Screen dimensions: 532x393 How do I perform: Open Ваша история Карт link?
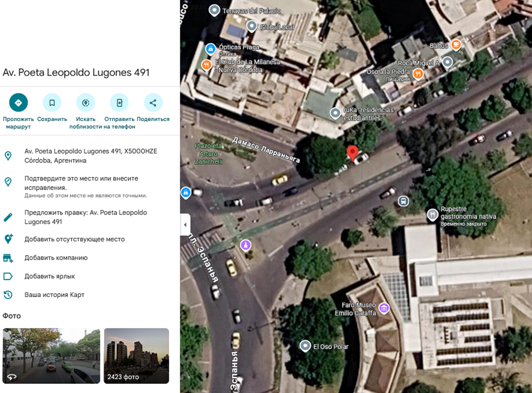click(x=54, y=295)
